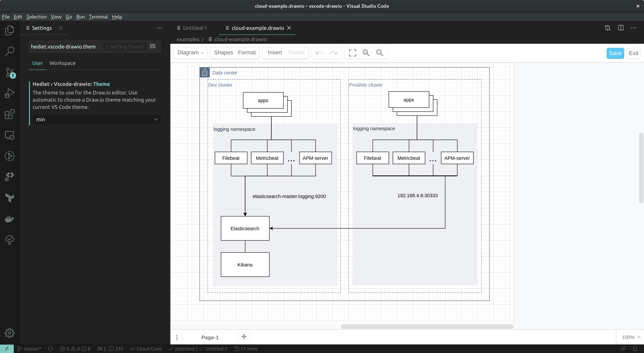Toggle the Format panel
This screenshot has height=353, width=644.
click(247, 52)
